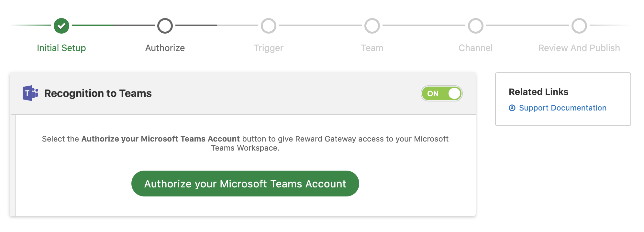The image size is (644, 232).
Task: Click the Team step circle
Action: click(x=372, y=26)
